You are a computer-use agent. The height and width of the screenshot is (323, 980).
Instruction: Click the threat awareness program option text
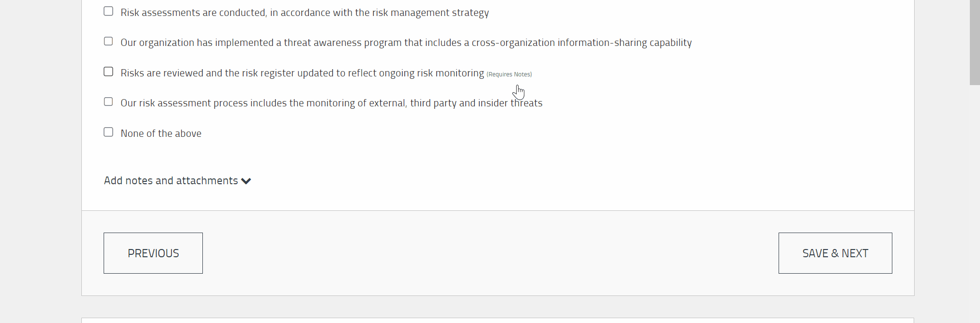point(406,43)
